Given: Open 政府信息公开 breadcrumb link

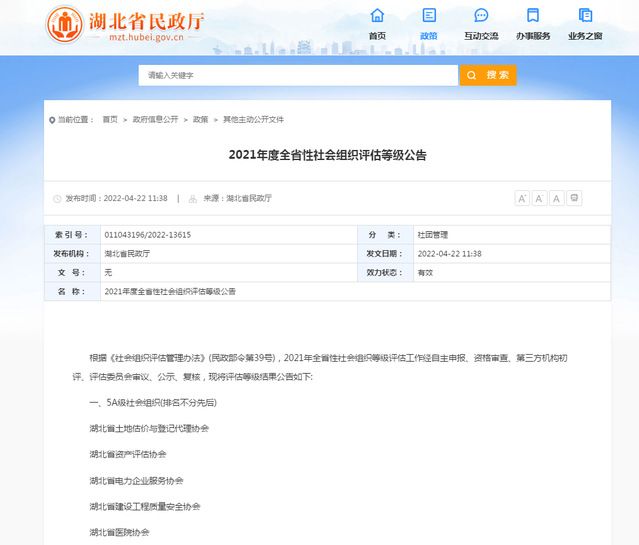Looking at the screenshot, I should pyautogui.click(x=156, y=120).
